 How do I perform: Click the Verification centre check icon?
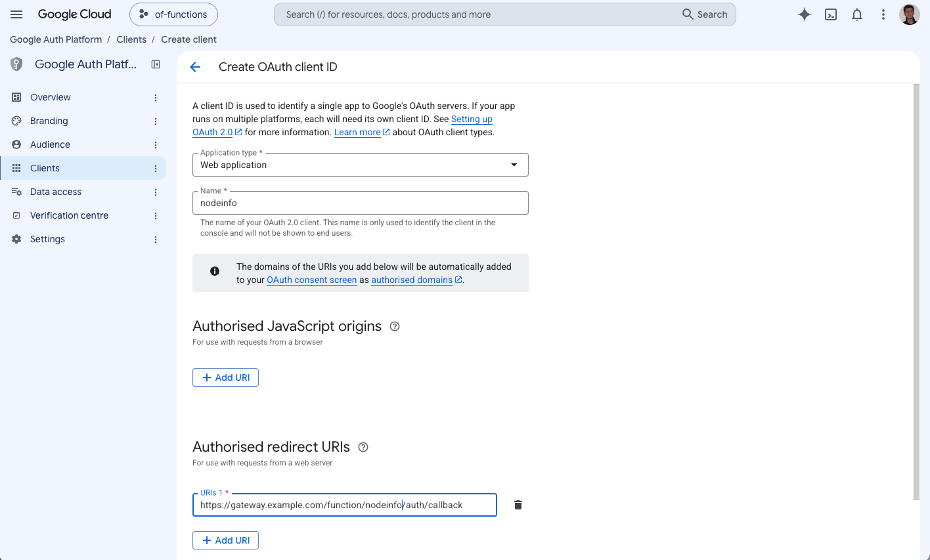click(16, 215)
